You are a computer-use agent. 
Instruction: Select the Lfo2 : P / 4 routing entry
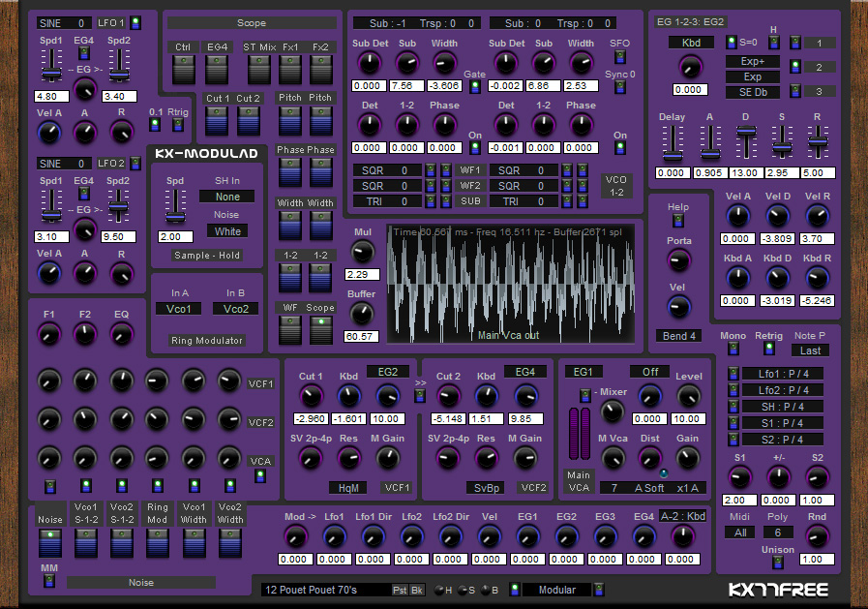(x=783, y=390)
